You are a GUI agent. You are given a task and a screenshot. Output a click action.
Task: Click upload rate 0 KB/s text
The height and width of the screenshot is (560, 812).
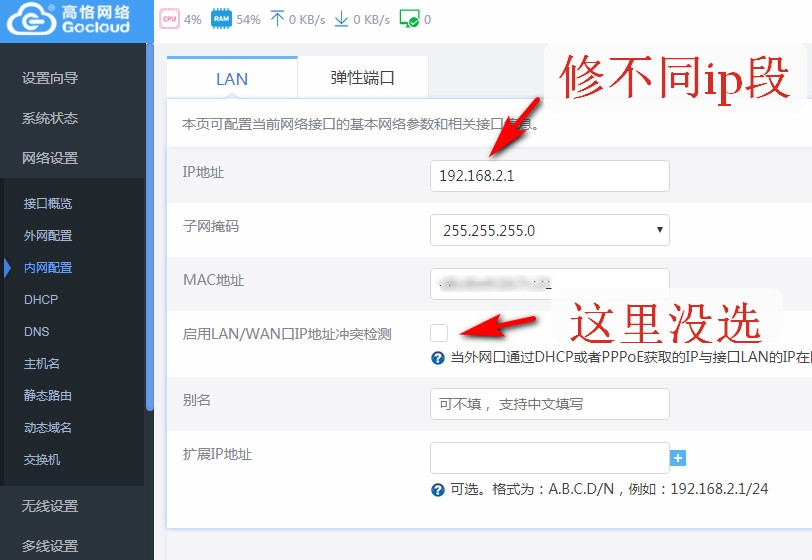[x=307, y=20]
